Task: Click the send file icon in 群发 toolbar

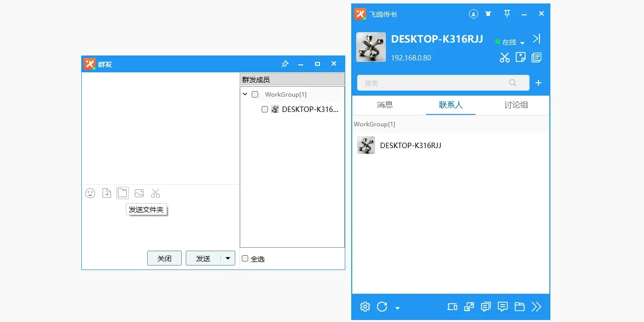Action: pos(107,193)
